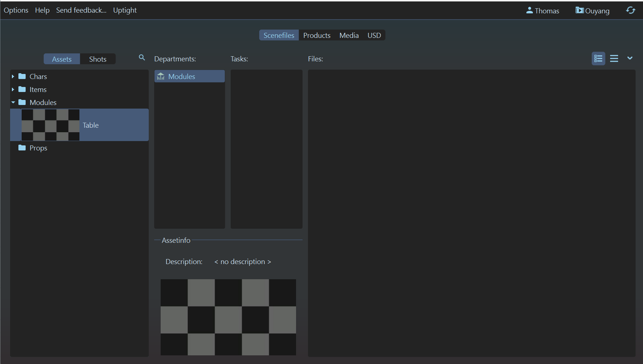Viewport: 643px width, 364px height.
Task: Collapse the Modules folder
Action: click(13, 102)
